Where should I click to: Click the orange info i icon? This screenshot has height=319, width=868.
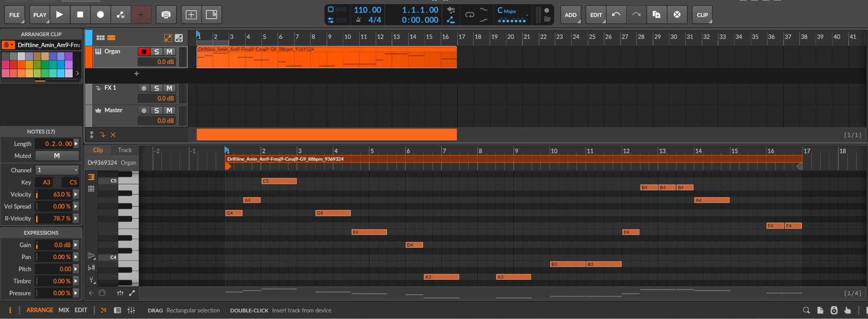click(x=10, y=310)
